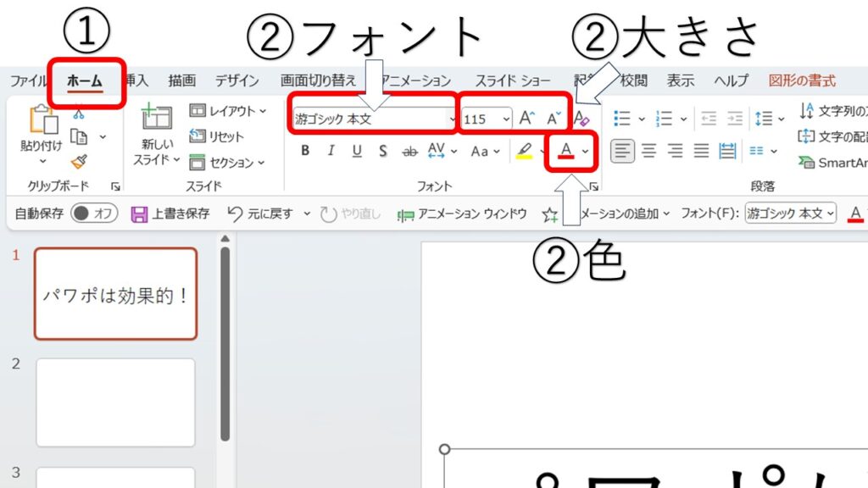Decrease list indent level
The height and width of the screenshot is (488, 868).
click(709, 119)
